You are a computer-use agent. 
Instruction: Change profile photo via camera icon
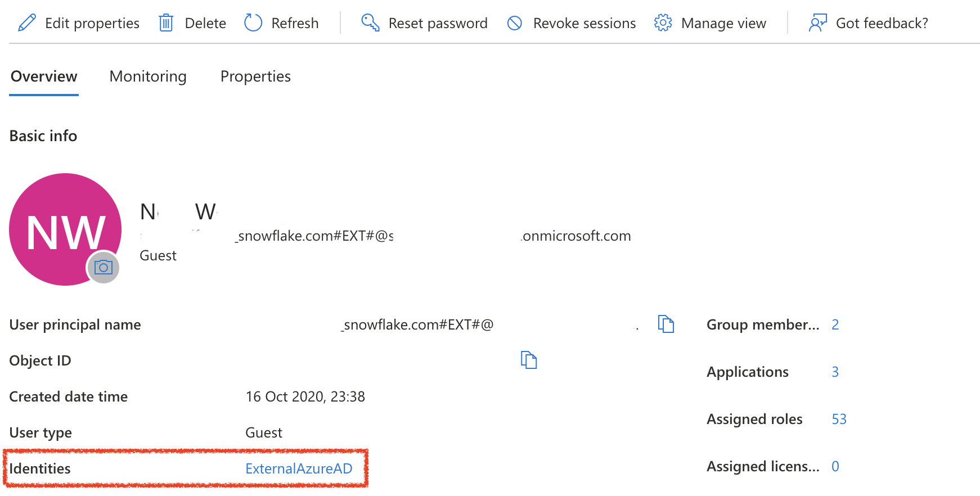[104, 268]
